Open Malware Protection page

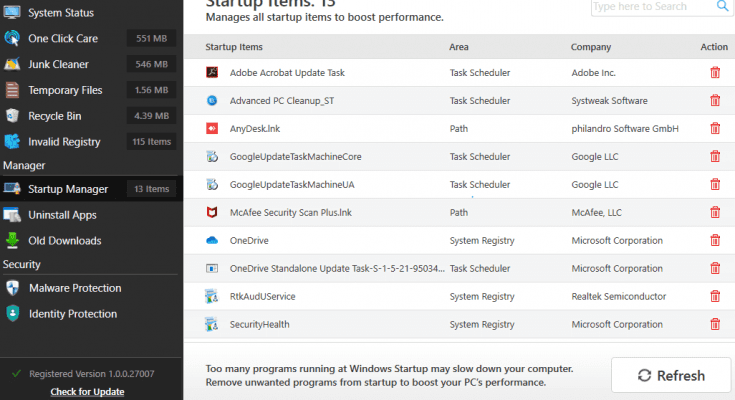pos(75,288)
